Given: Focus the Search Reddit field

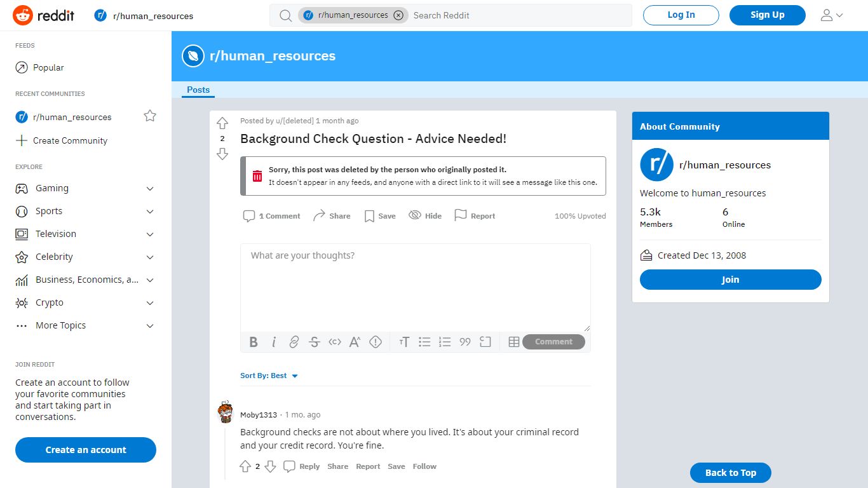Looking at the screenshot, I should [519, 15].
